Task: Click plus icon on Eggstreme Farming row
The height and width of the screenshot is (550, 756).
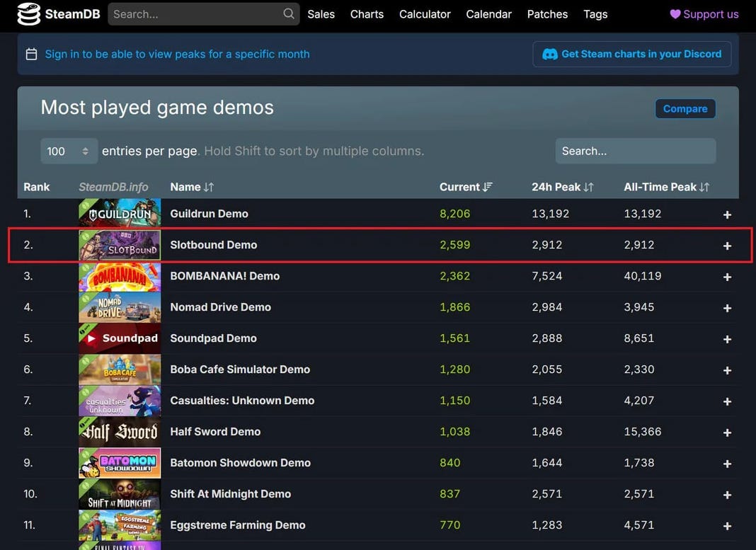Action: pyautogui.click(x=727, y=527)
